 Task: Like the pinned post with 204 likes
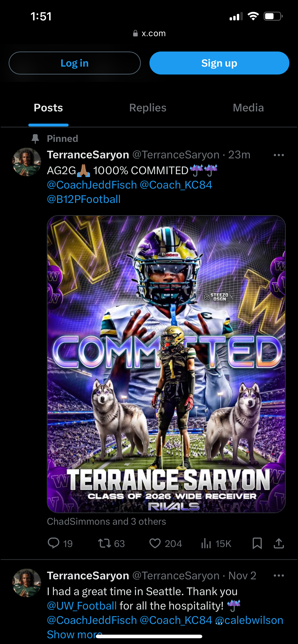click(x=166, y=544)
